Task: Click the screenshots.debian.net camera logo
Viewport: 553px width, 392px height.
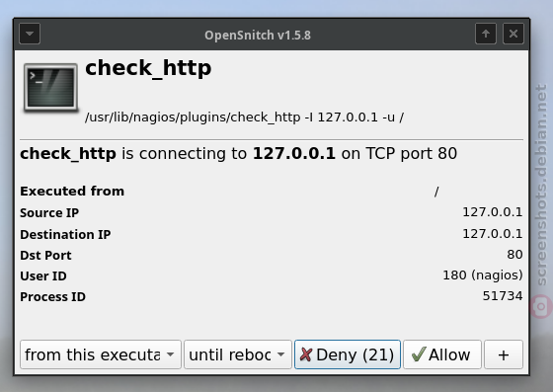Action: tap(541, 306)
